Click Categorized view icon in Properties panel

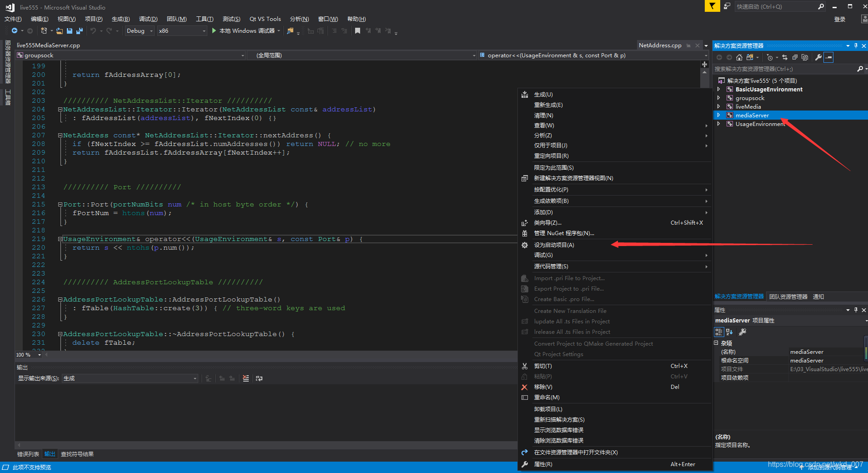coord(719,332)
